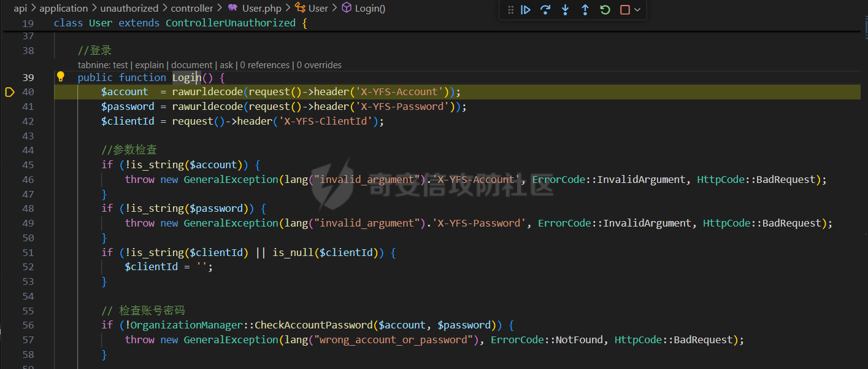Click 'rawurldecode' on line 41
Image resolution: width=868 pixels, height=369 pixels.
pos(207,107)
